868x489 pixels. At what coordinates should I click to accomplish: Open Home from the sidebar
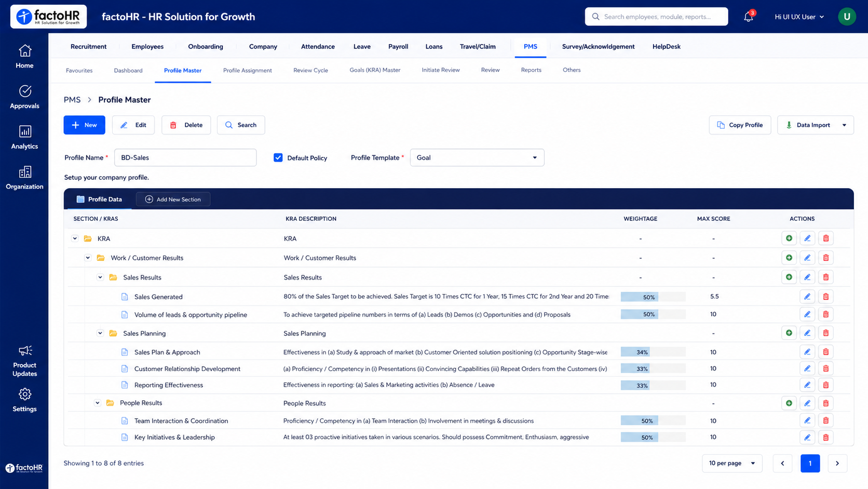pyautogui.click(x=24, y=57)
